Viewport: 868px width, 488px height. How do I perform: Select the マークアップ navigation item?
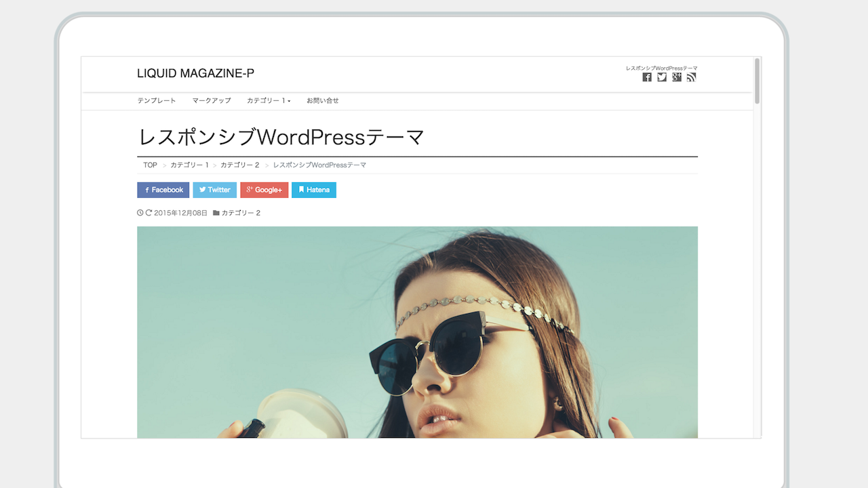(212, 100)
